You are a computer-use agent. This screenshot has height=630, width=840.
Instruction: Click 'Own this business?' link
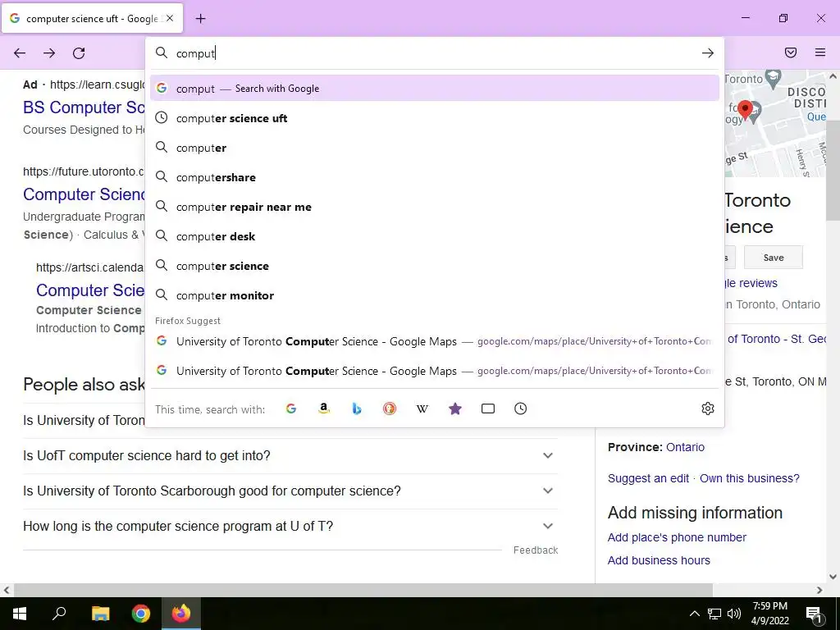[750, 478]
